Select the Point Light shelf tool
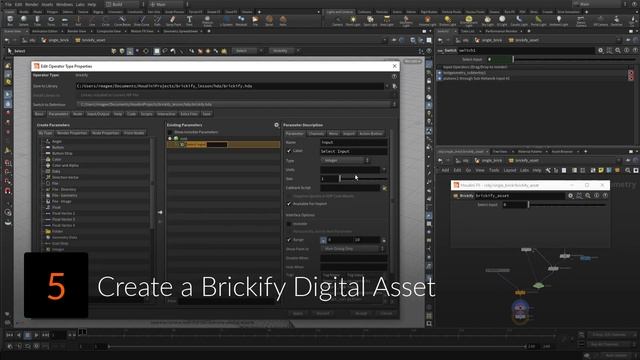Image resolution: width=640 pixels, height=360 pixels. click(x=353, y=20)
